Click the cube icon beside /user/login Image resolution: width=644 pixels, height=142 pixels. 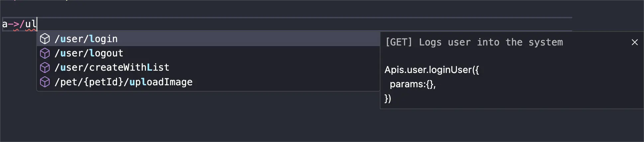[x=45, y=39]
